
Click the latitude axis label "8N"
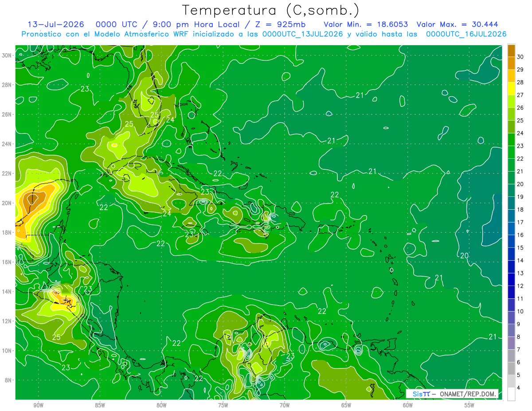9,380
